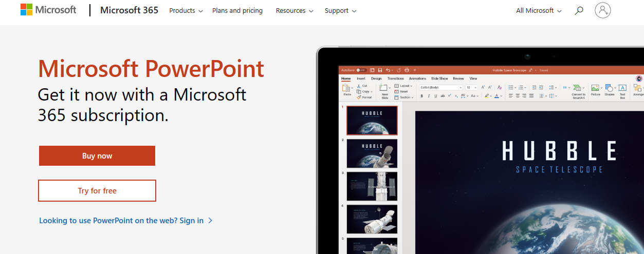The width and height of the screenshot is (644, 254).
Task: Click font color A button in preview
Action: (496, 96)
